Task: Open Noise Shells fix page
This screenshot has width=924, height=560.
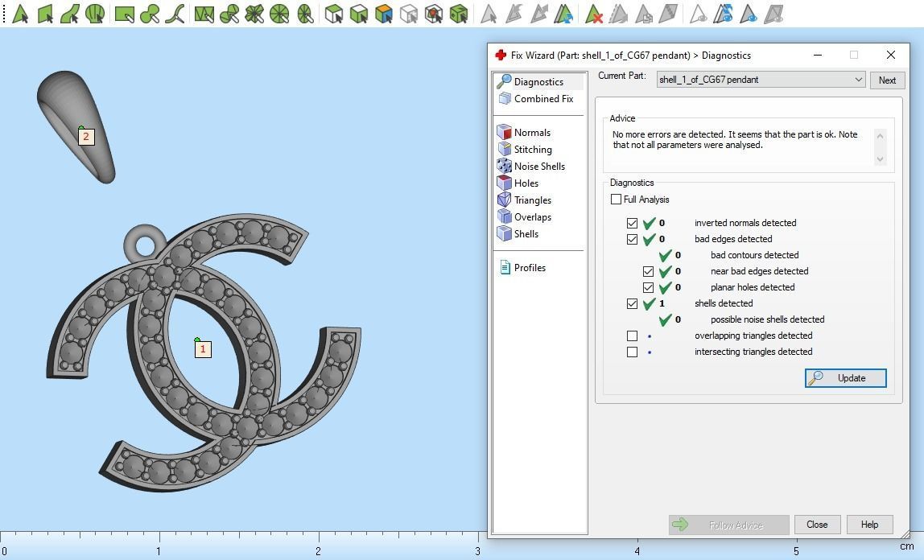Action: [x=538, y=167]
